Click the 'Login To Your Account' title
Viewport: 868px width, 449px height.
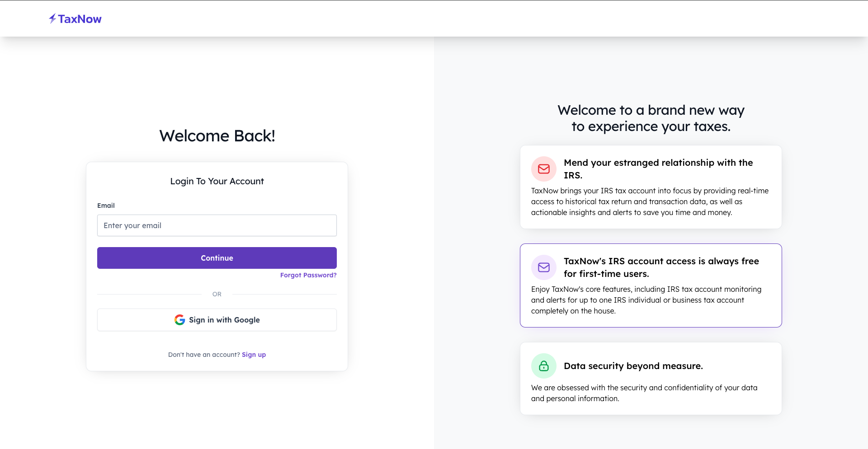coord(217,181)
